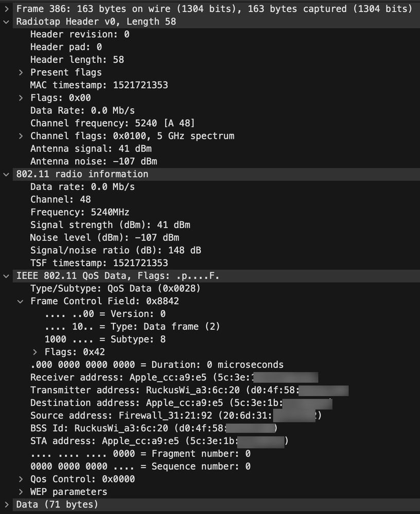Image resolution: width=420 pixels, height=514 pixels.
Task: Select the Source address Firewall_31:21:92 row
Action: [x=149, y=416]
